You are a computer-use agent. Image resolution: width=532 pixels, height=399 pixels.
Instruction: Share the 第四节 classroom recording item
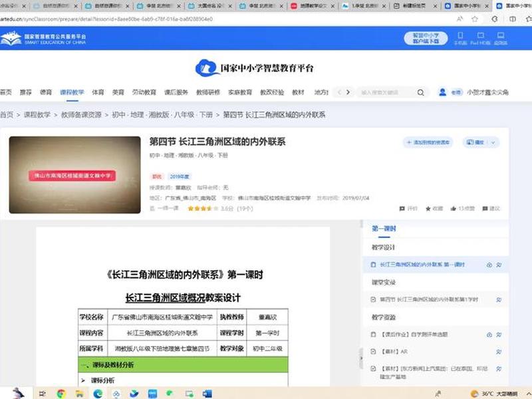click(499, 300)
